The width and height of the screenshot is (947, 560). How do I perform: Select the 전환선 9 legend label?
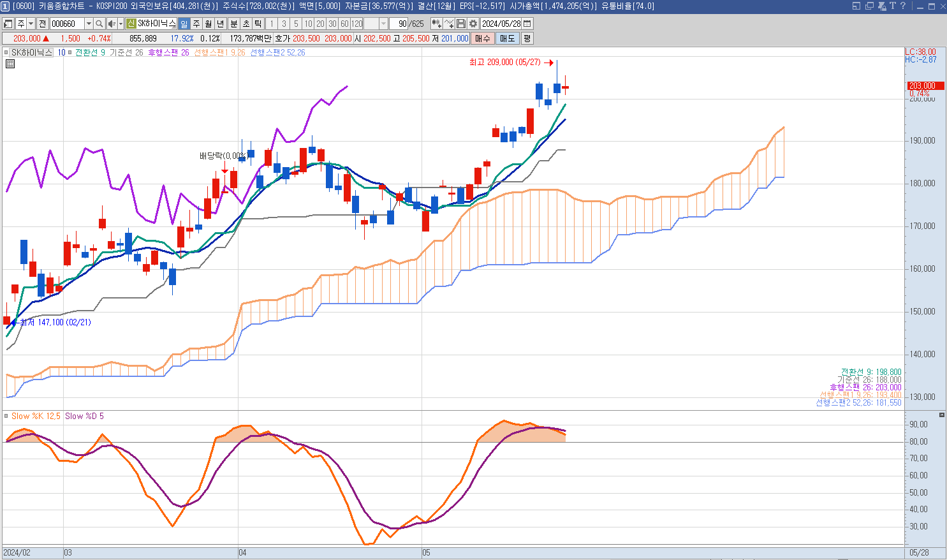pos(90,52)
